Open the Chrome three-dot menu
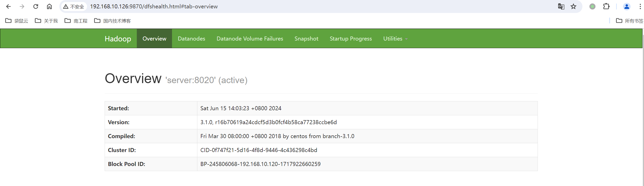644x186 pixels. [x=640, y=7]
